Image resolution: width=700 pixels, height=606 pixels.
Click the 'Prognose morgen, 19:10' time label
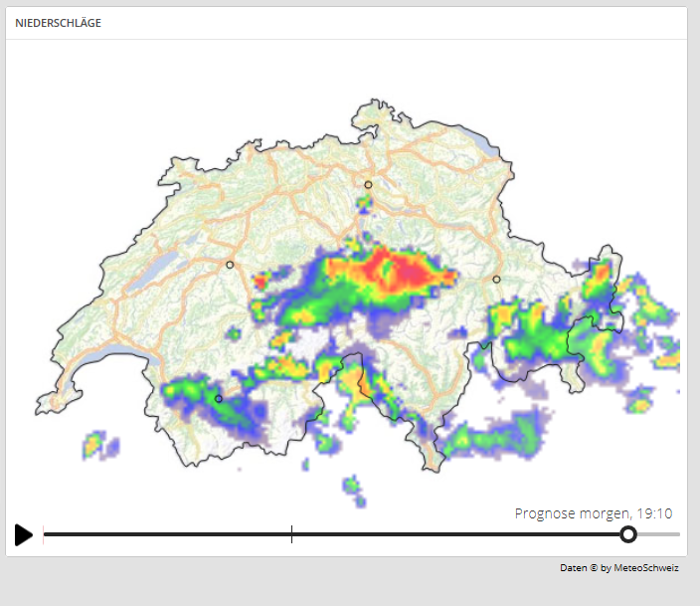pyautogui.click(x=594, y=513)
